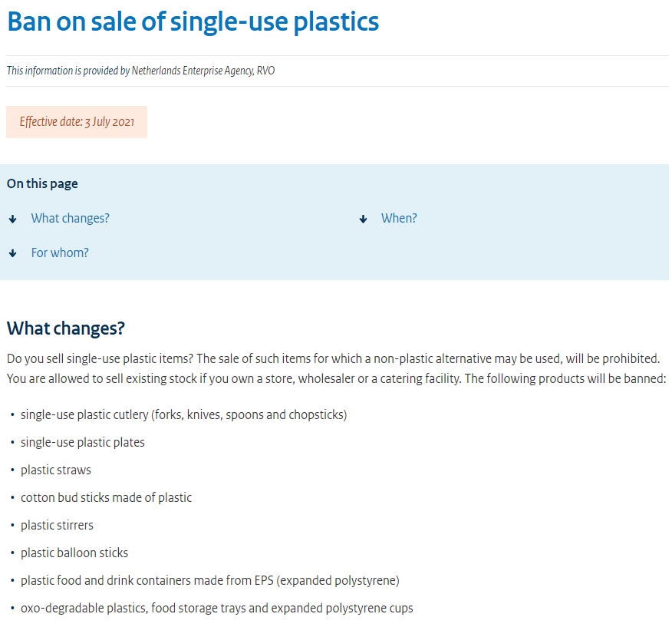Select the single-use plastic plates list item
The image size is (672, 627).
point(82,443)
